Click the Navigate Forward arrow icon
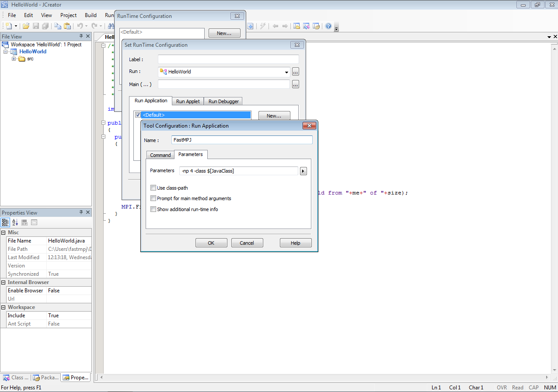Screen dimensions: 558x392 285,26
